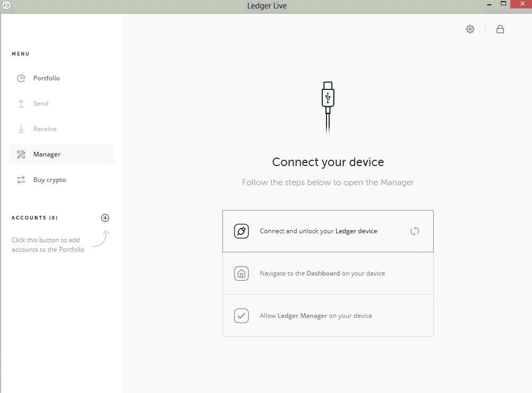Lock Ledger Live using the padlock icon
The width and height of the screenshot is (532, 393).
coord(500,29)
